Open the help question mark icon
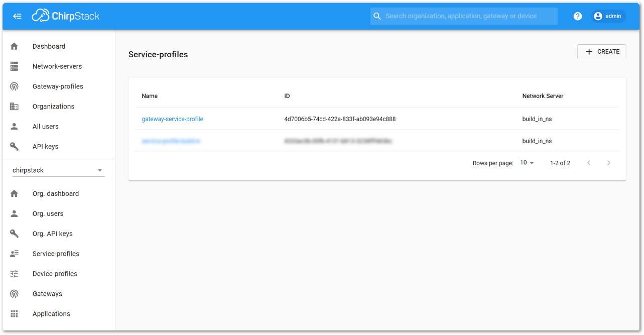 pos(578,16)
